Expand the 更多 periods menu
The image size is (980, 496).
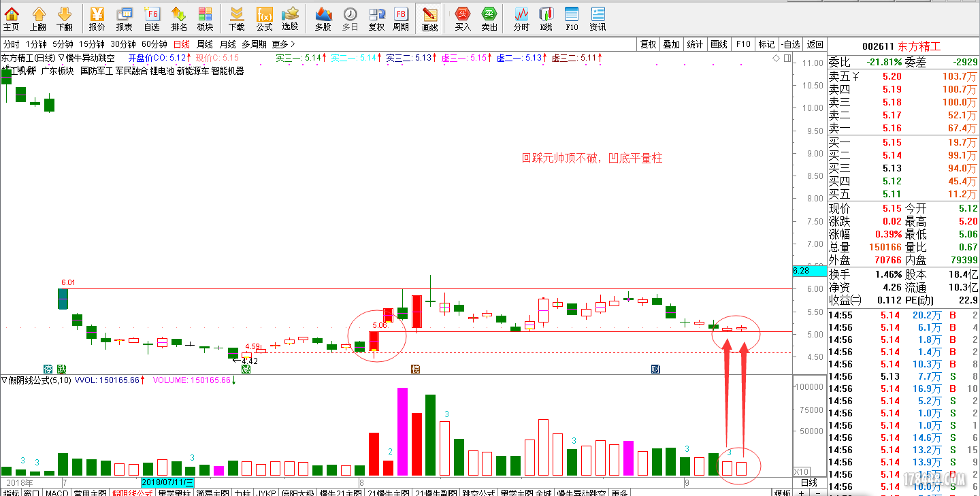click(284, 44)
